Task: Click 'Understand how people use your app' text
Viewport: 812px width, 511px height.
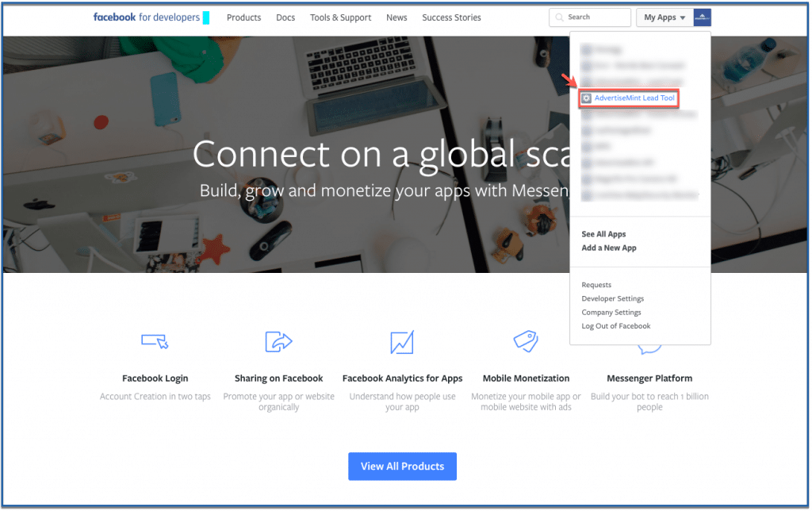Action: [x=402, y=401]
